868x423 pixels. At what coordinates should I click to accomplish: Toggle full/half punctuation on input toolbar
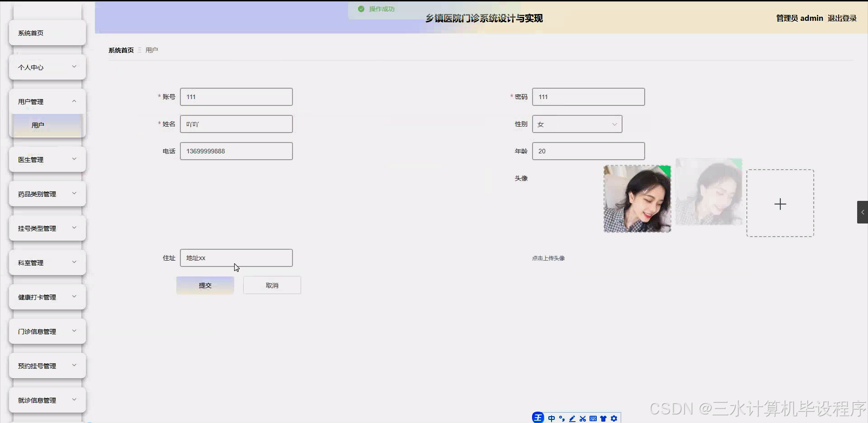click(x=562, y=418)
